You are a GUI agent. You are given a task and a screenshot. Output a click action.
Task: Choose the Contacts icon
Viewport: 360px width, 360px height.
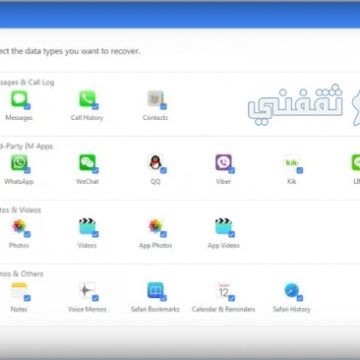(155, 99)
